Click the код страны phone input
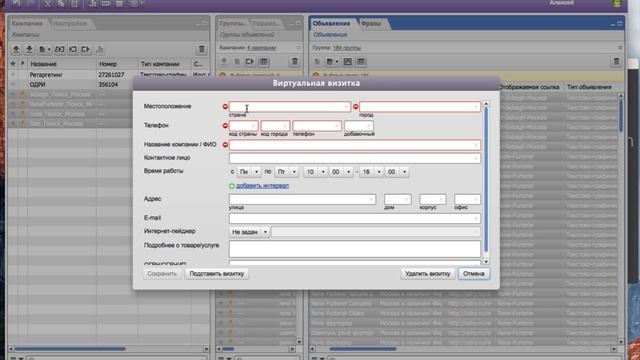This screenshot has width=640, height=360. click(x=243, y=126)
